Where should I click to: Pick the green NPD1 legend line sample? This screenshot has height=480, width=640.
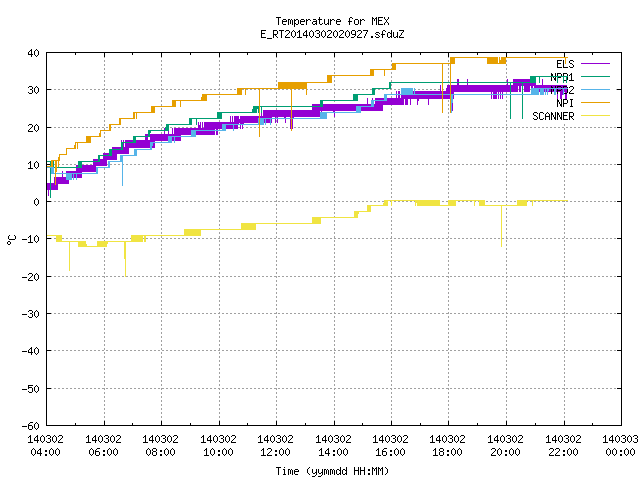click(595, 76)
